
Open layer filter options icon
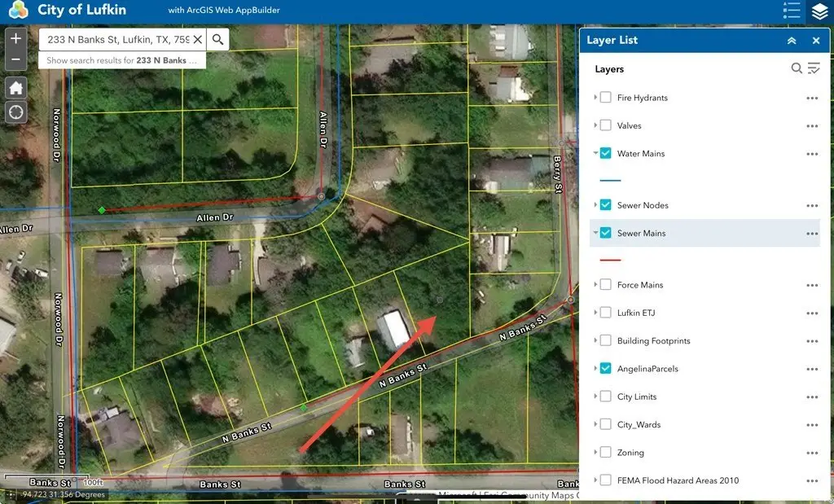[814, 69]
